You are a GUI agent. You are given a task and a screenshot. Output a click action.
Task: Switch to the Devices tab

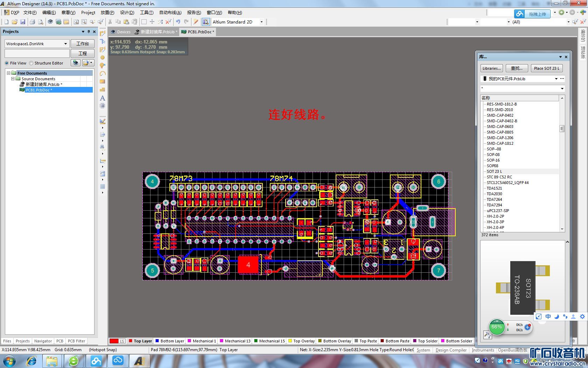tap(121, 32)
